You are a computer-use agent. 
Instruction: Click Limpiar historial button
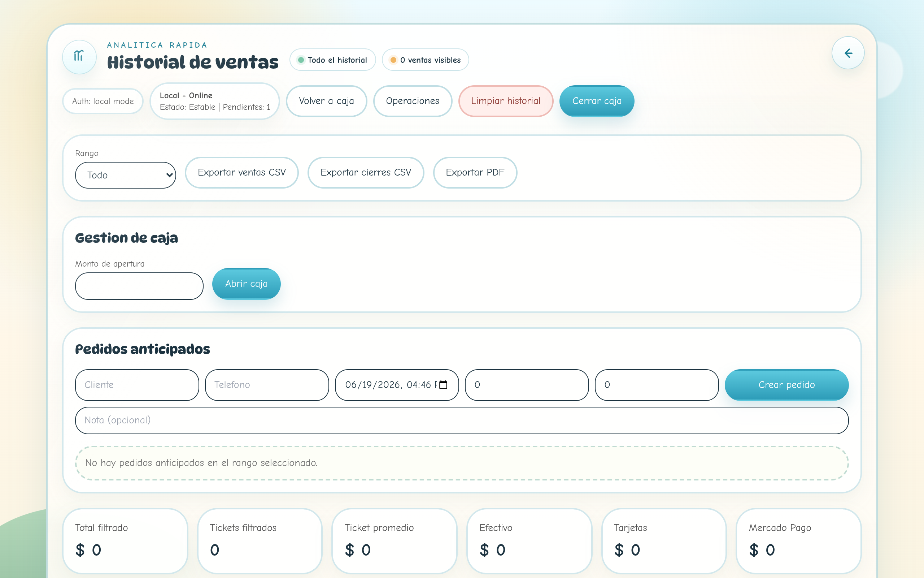coord(506,101)
